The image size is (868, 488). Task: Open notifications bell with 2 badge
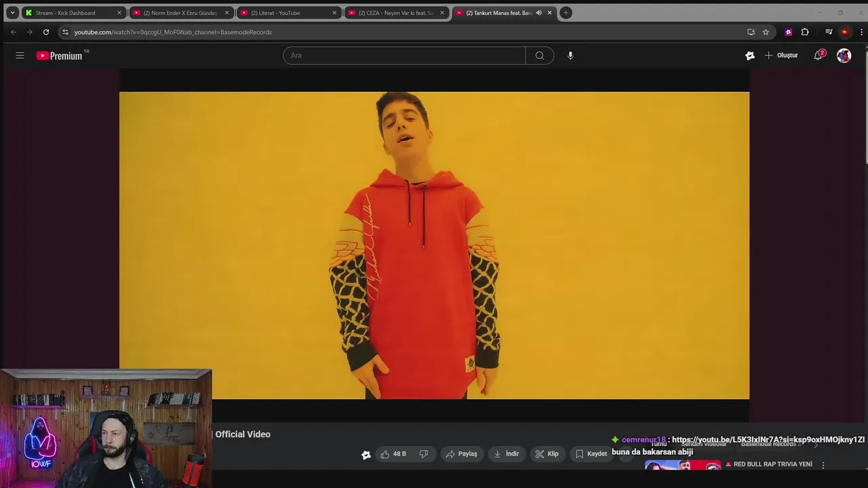tap(818, 55)
